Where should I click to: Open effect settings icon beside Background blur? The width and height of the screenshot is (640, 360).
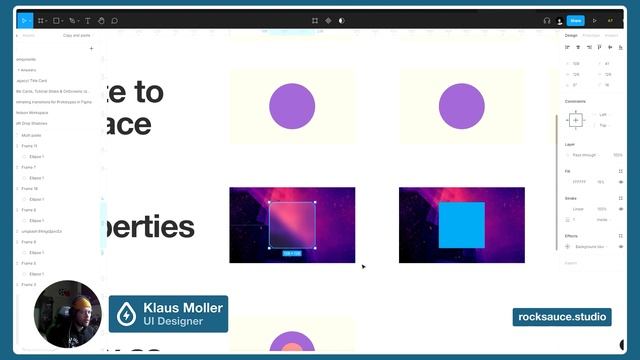(568, 247)
